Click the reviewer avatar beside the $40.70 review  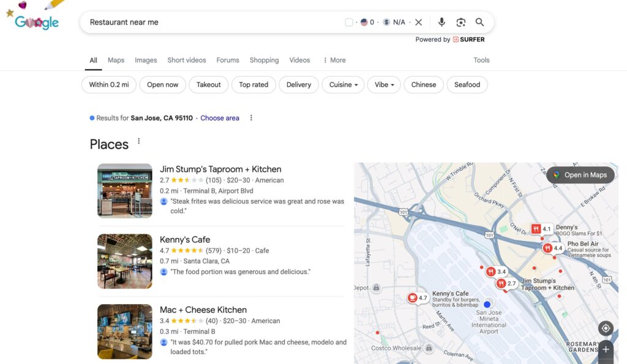(163, 343)
